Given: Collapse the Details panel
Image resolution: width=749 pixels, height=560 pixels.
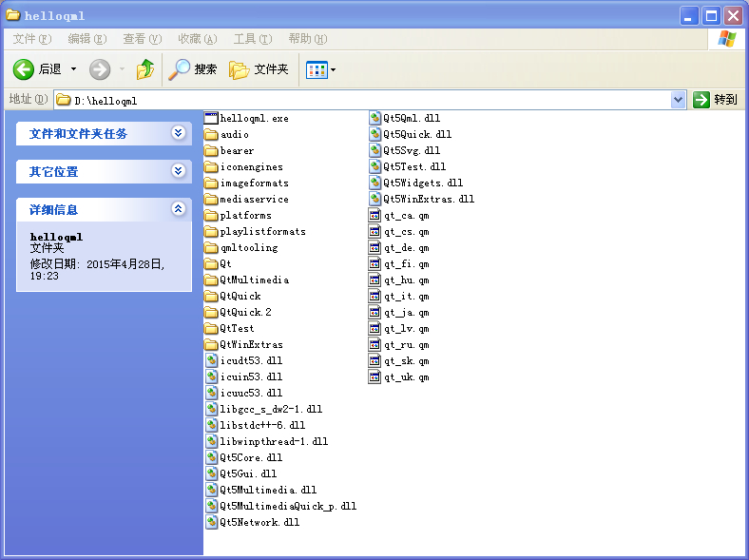Looking at the screenshot, I should tap(178, 208).
